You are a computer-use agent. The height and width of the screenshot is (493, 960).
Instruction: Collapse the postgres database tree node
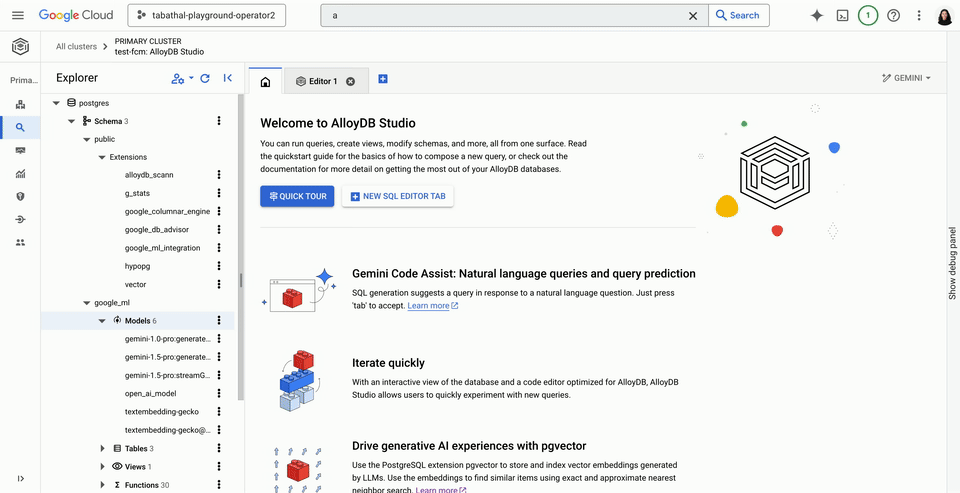point(56,103)
